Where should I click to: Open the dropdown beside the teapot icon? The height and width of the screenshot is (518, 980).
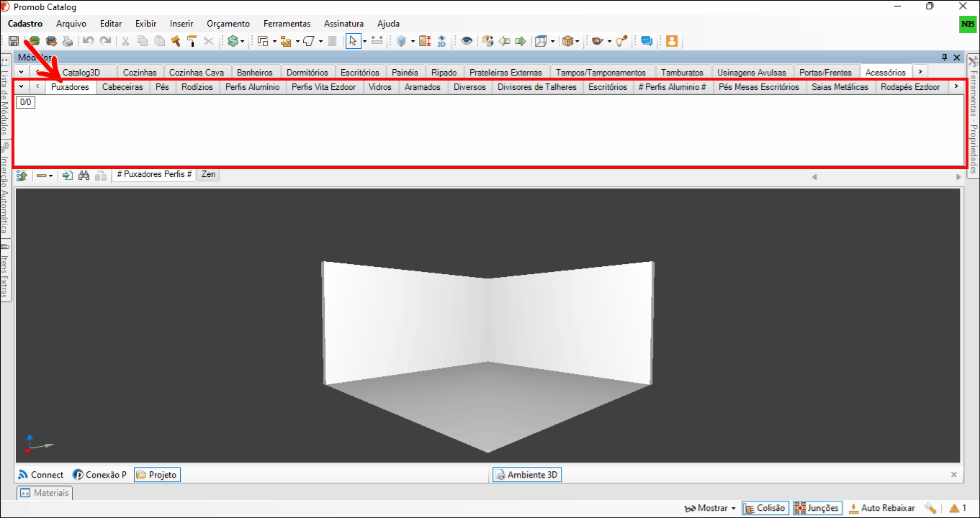point(609,41)
